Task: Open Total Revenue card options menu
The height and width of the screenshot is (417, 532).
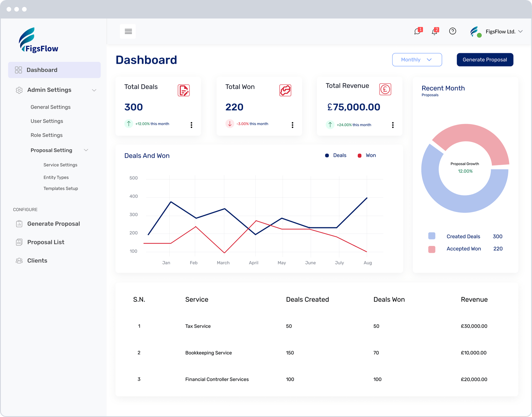Action: click(393, 125)
